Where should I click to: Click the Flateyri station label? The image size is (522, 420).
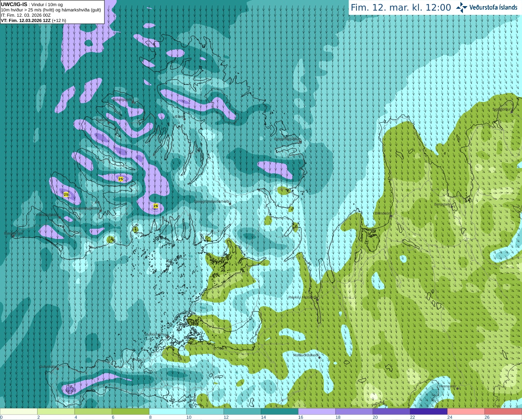click(x=102, y=120)
